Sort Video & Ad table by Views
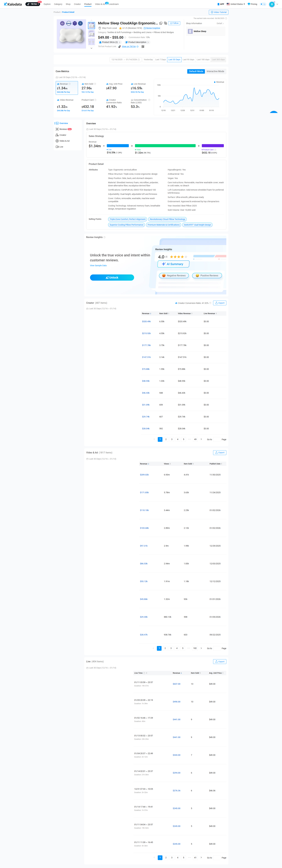The height and width of the screenshot is (868, 282). point(167,464)
